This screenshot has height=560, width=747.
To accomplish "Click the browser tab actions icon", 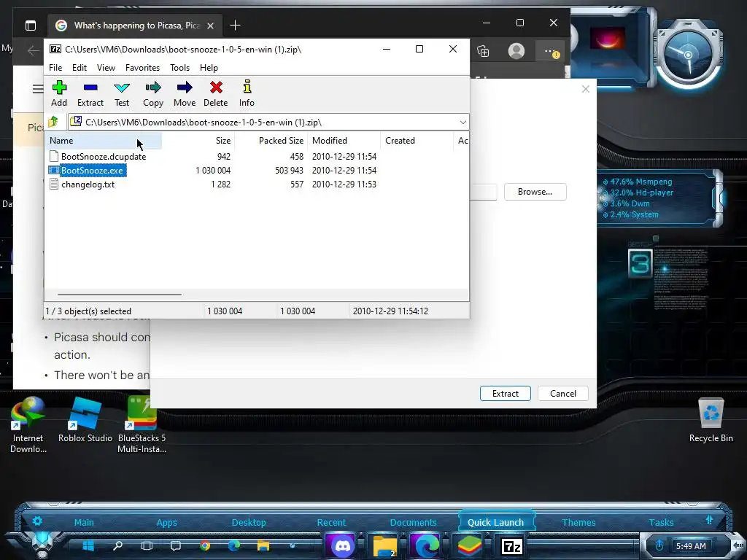I will (x=31, y=26).
